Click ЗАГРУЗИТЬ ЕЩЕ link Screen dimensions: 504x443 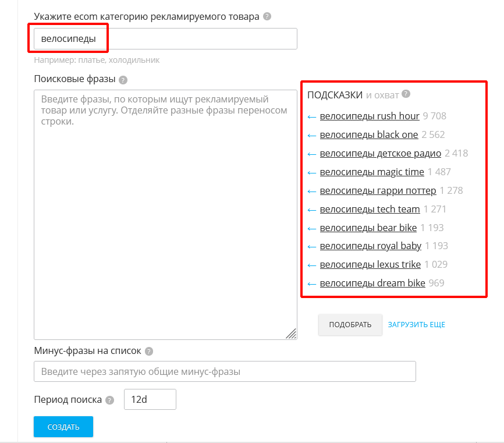coord(416,325)
